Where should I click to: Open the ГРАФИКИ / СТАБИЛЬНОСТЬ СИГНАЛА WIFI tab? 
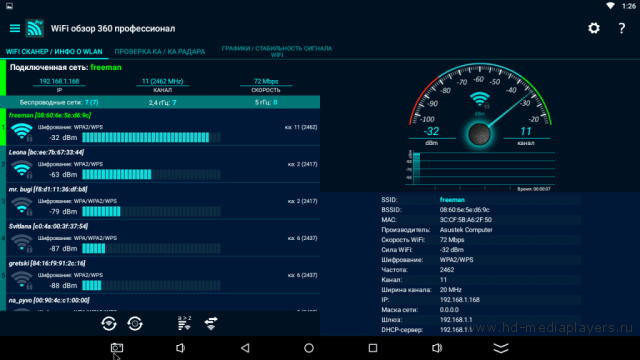[277, 51]
